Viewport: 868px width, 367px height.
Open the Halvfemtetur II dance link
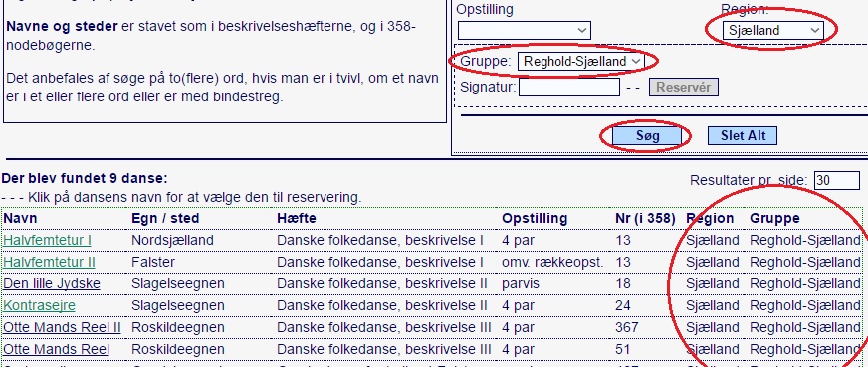pyautogui.click(x=49, y=262)
